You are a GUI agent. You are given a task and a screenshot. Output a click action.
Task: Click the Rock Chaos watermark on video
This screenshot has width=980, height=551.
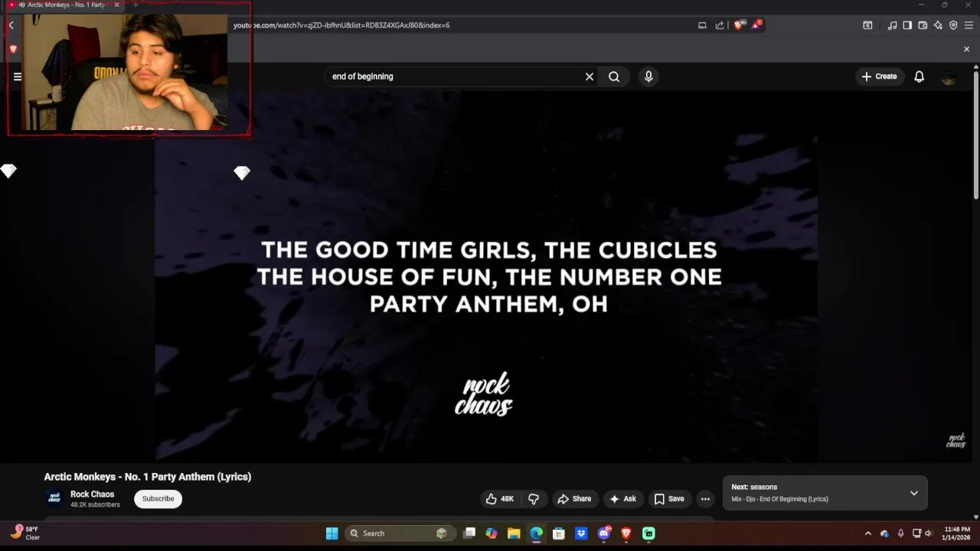pos(955,442)
